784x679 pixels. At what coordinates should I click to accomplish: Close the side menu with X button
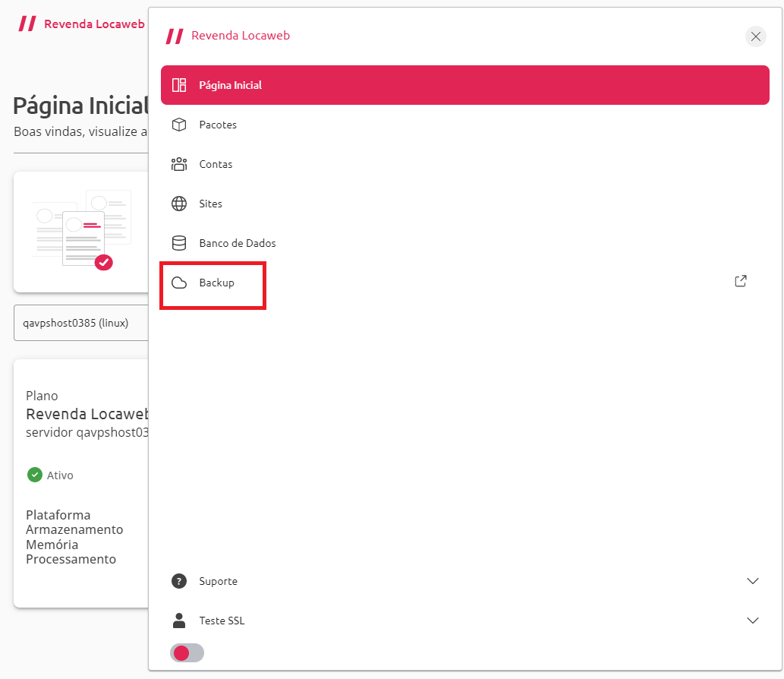(x=755, y=36)
